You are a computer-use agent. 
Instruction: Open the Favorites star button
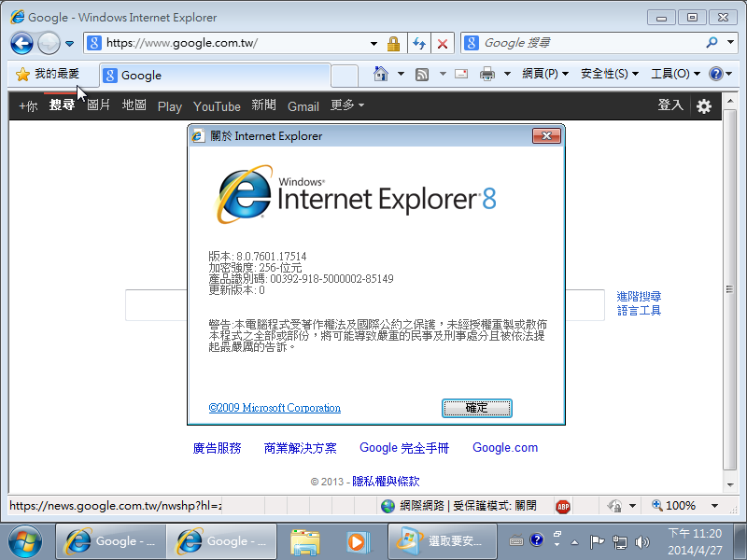pos(48,74)
